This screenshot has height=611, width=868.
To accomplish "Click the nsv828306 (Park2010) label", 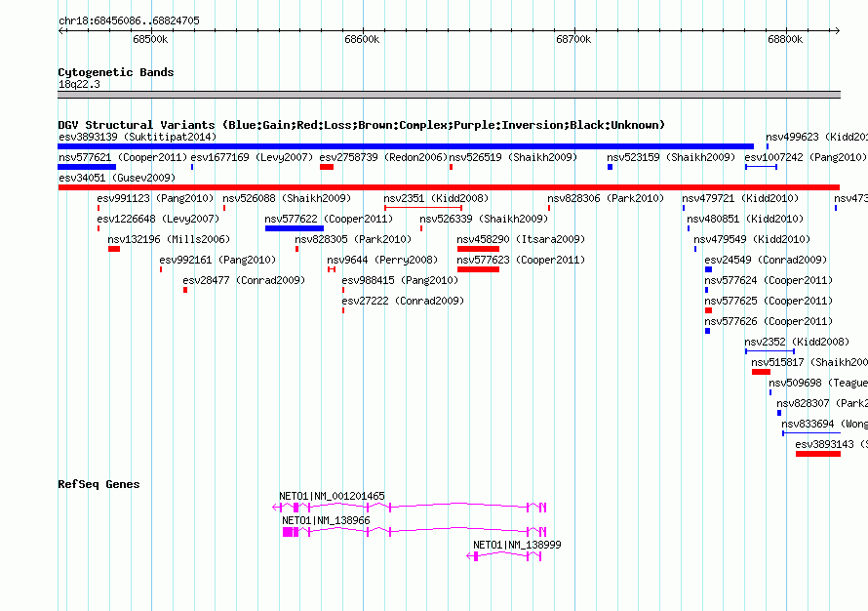I will (x=606, y=198).
